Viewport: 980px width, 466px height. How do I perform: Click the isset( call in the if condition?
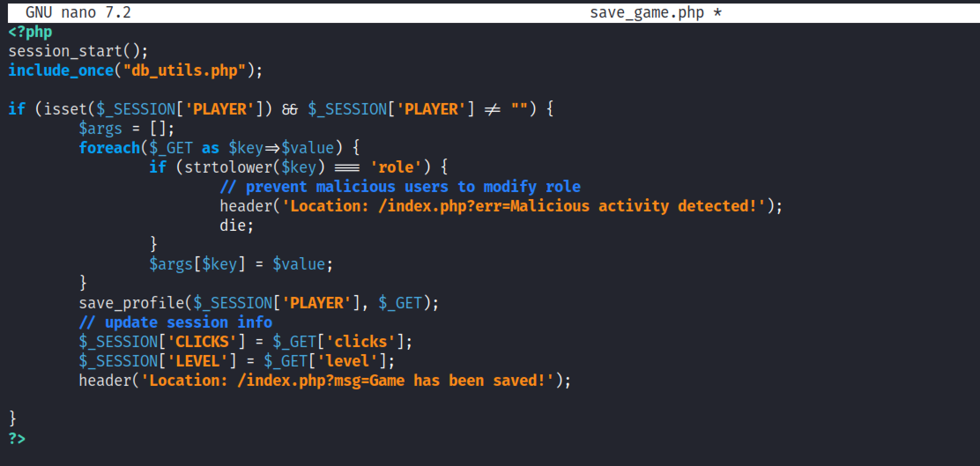[70, 109]
